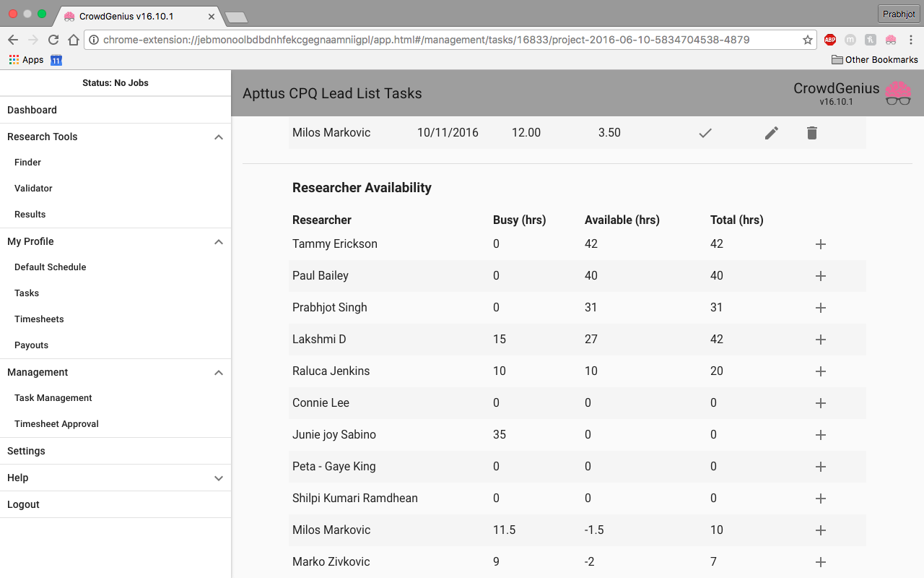Add Junie joy Sabino with the plus icon

click(820, 435)
